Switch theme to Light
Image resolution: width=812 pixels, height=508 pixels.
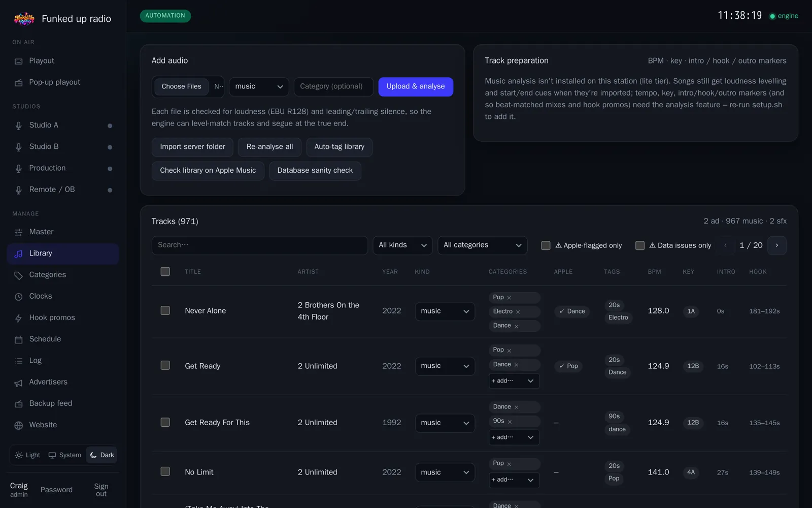(x=27, y=455)
